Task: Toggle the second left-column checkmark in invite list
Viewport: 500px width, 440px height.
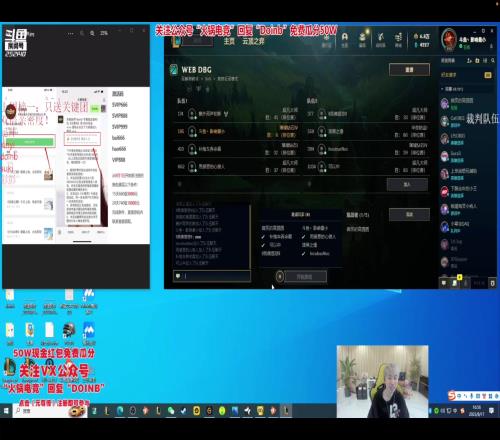Action: pos(263,245)
